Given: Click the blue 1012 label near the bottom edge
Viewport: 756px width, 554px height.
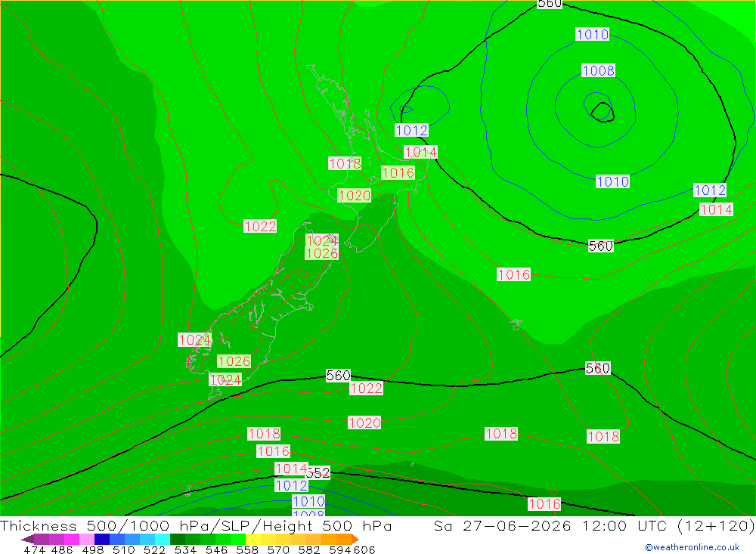Looking at the screenshot, I should [x=291, y=485].
